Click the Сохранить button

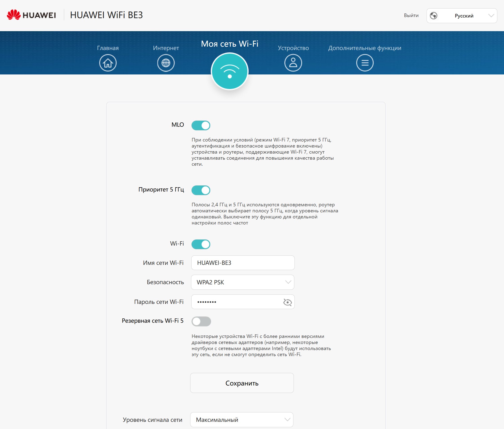click(242, 383)
